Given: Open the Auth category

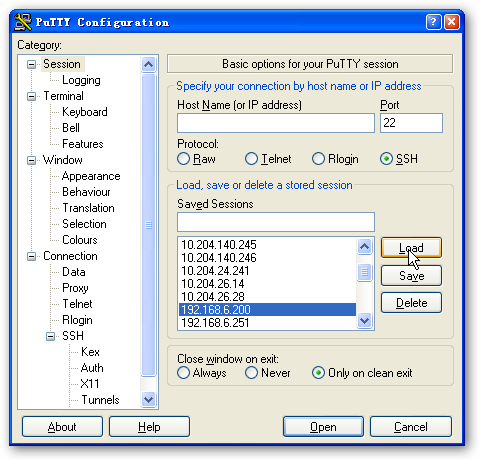Looking at the screenshot, I should [92, 368].
